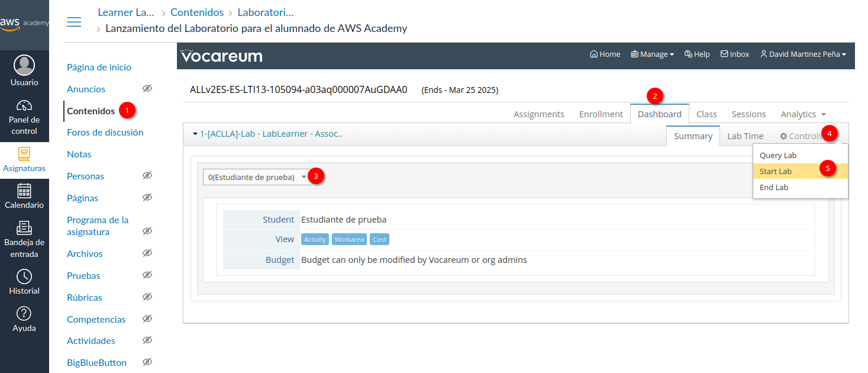The width and height of the screenshot is (868, 373).
Task: Click the Ayuda question mark icon
Action: pyautogui.click(x=24, y=313)
